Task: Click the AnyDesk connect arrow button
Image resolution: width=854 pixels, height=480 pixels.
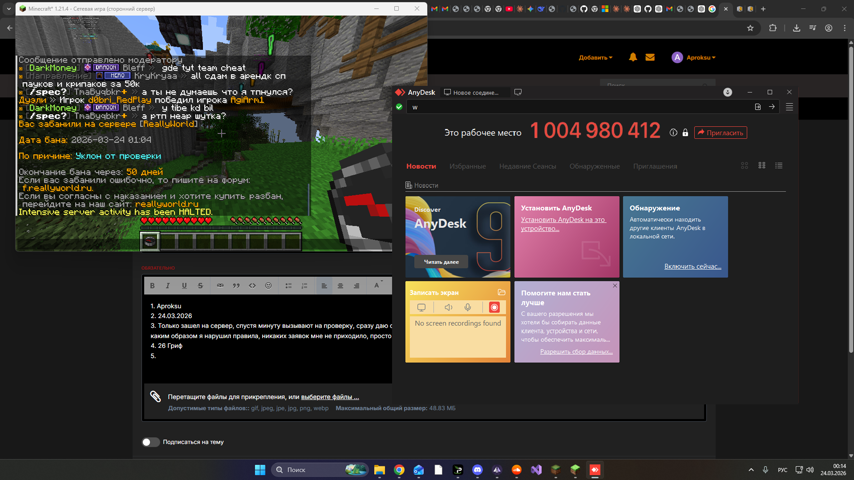Action: point(772,107)
